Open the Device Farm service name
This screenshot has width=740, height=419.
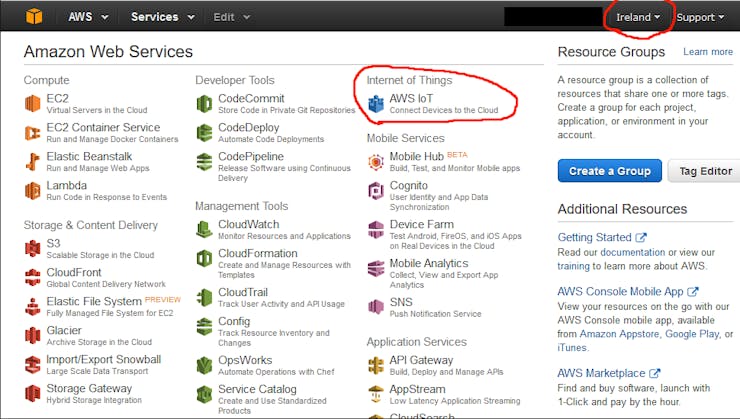point(422,224)
